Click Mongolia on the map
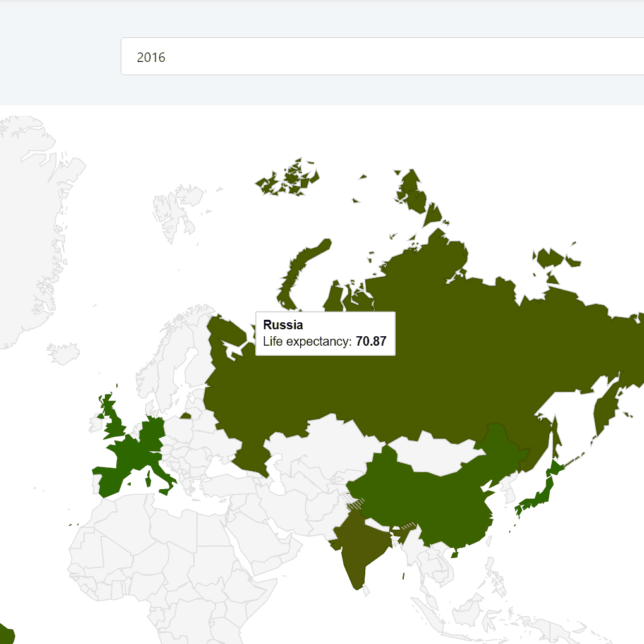The image size is (644, 644). (430, 455)
